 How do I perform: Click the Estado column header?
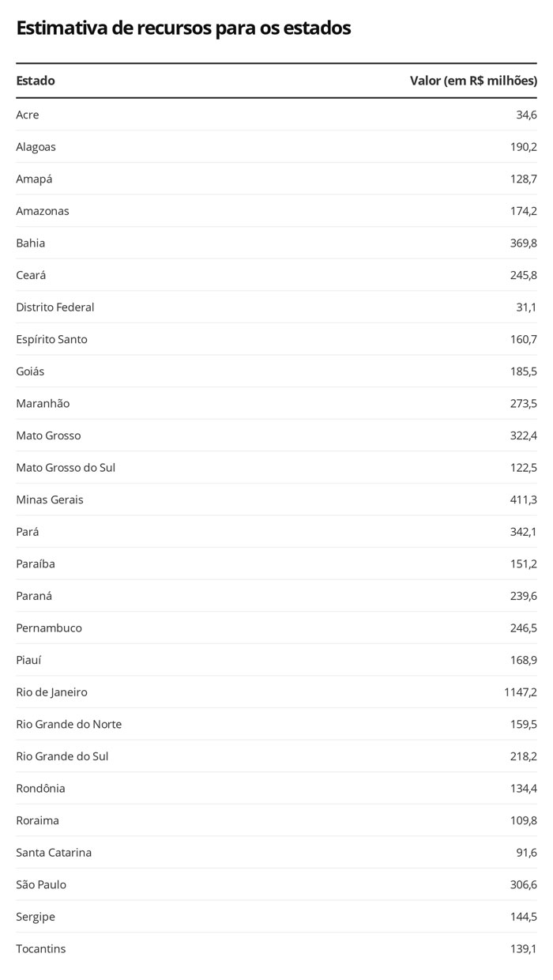point(36,81)
